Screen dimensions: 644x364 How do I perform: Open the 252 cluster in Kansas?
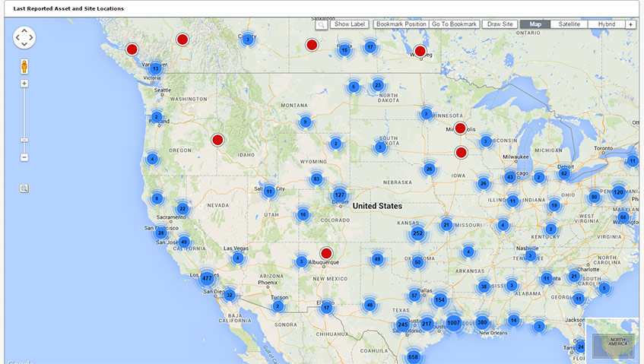[x=417, y=233]
